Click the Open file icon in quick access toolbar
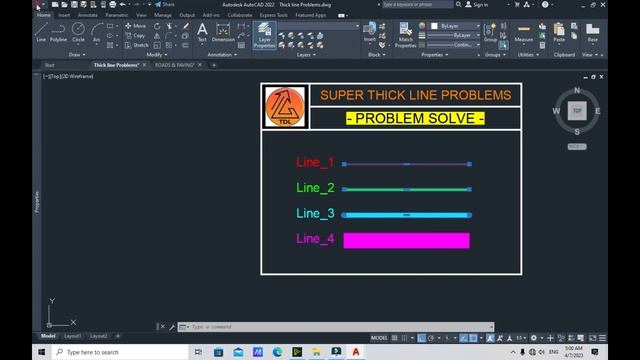Image resolution: width=640 pixels, height=360 pixels. (x=64, y=4)
